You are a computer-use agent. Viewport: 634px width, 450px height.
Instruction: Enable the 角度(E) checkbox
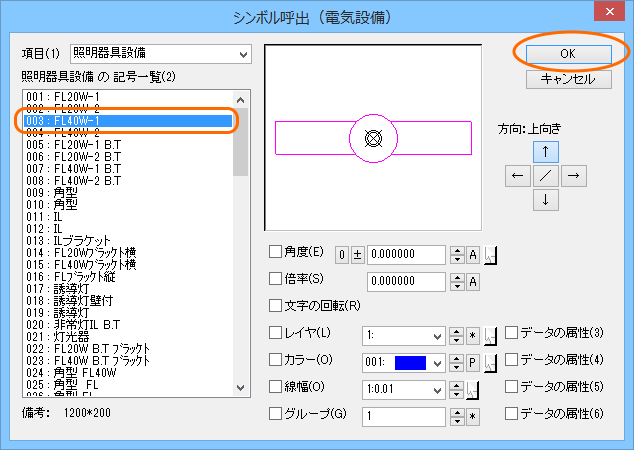click(276, 252)
